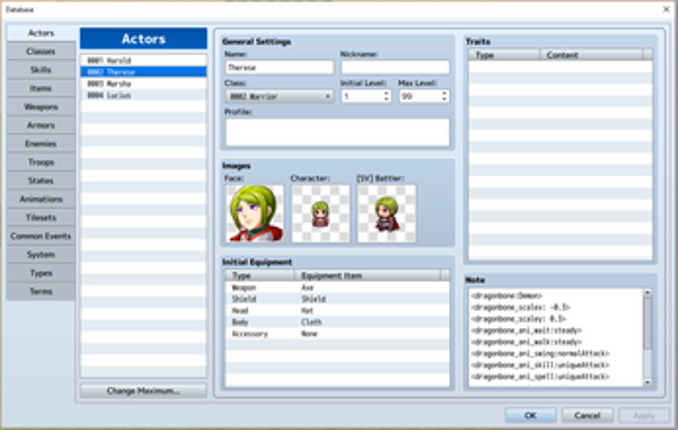Viewport: 678px width, 430px height.
Task: Switch to the Classes tab
Action: (41, 51)
